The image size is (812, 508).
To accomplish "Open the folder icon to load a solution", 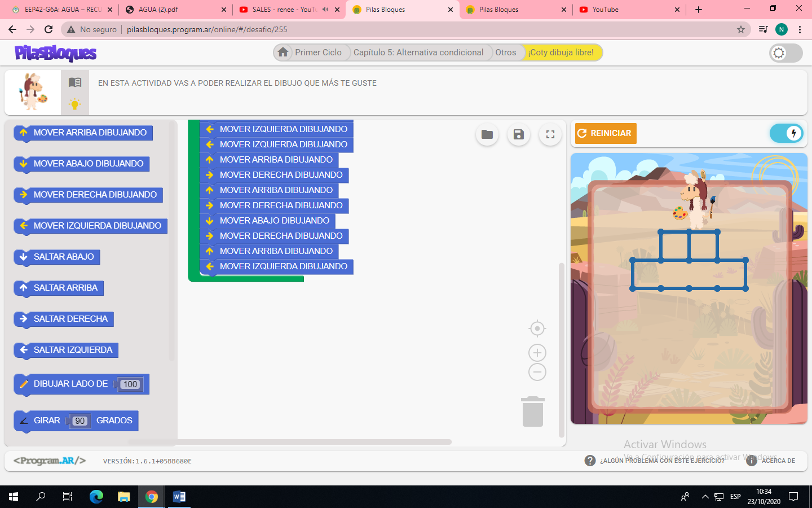I will pyautogui.click(x=487, y=134).
